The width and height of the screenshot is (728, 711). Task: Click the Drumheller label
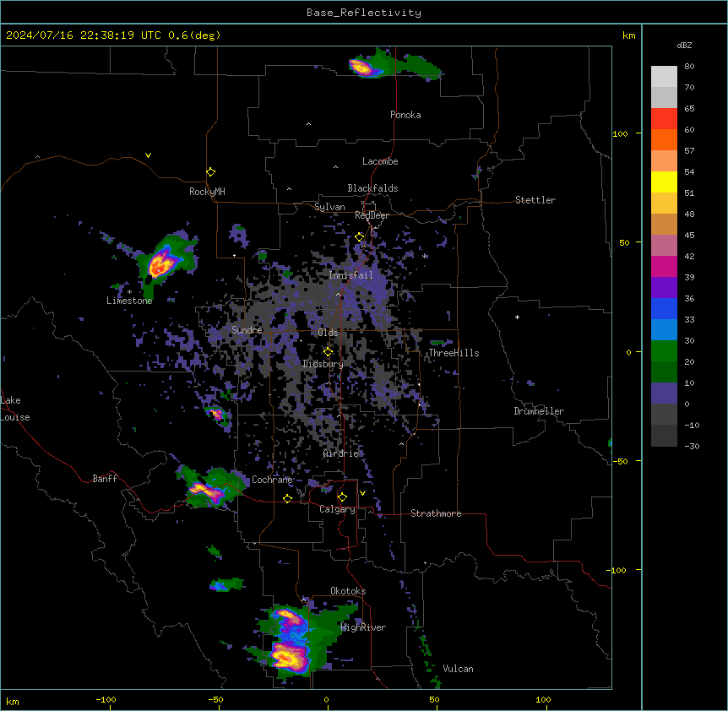pos(539,411)
